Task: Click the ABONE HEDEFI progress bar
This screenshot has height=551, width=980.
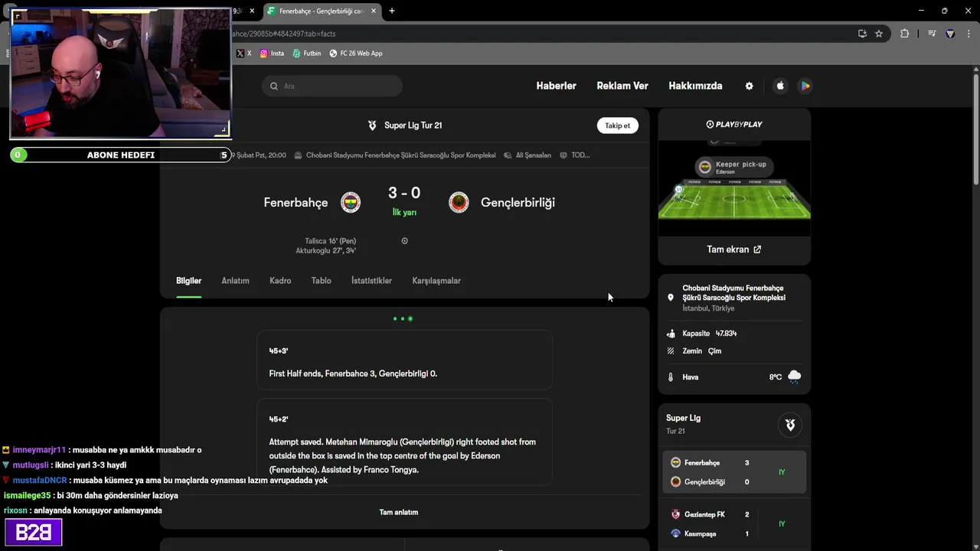Action: [120, 155]
